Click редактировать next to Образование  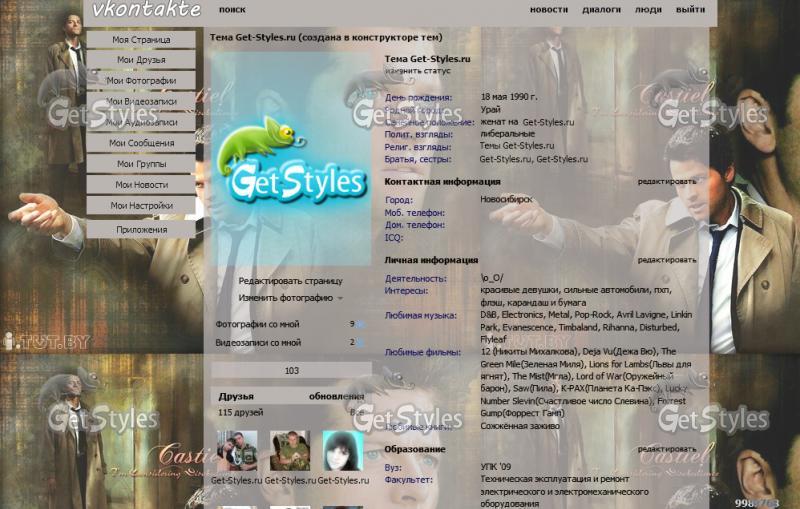click(x=667, y=449)
